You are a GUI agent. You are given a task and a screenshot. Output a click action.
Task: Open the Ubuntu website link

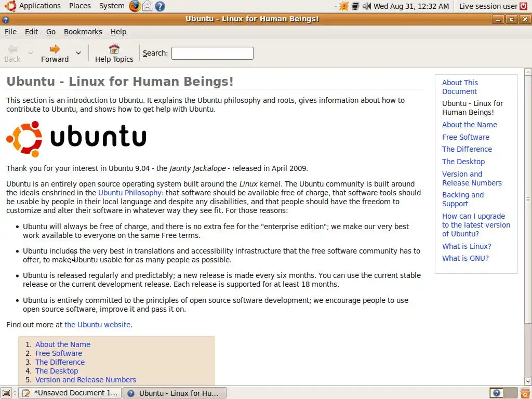97,325
